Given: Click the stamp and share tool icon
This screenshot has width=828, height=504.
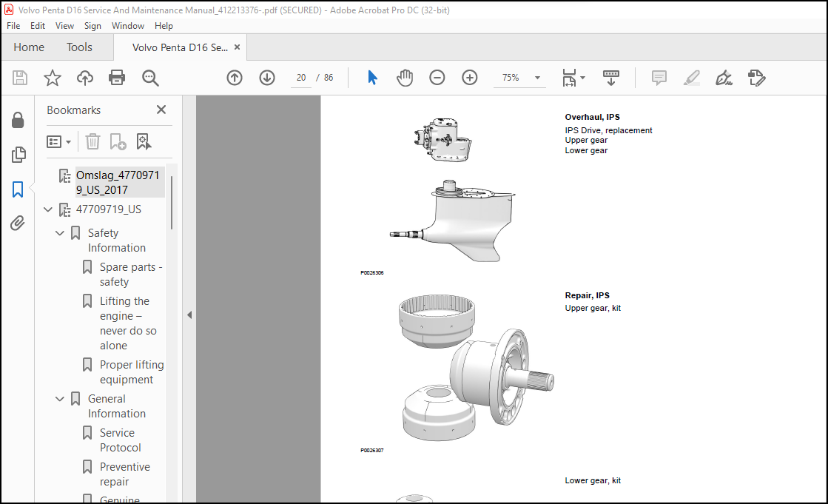Looking at the screenshot, I should click(756, 78).
